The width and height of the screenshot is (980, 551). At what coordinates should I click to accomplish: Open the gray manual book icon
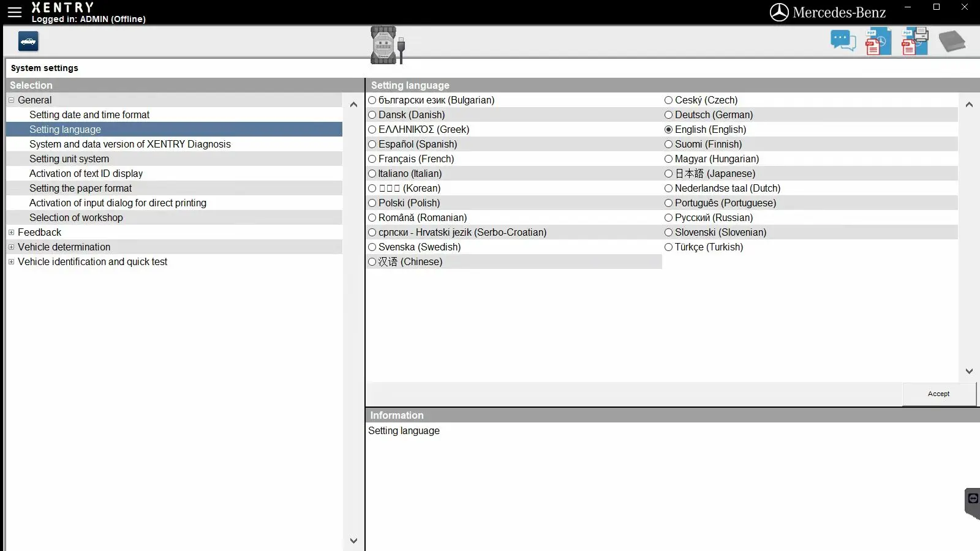click(952, 42)
